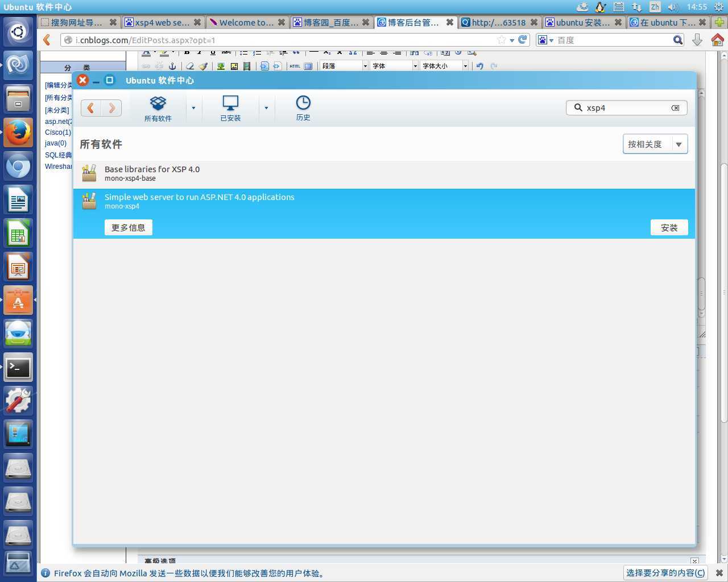Open a new Firefox tab
Viewport: 728px width, 582px height.
point(719,23)
